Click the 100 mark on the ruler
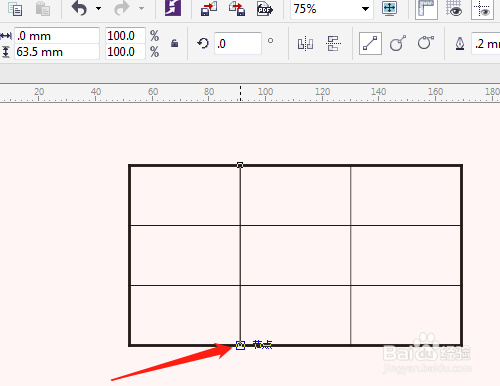Image resolution: width=500 pixels, height=386 pixels. click(x=265, y=91)
